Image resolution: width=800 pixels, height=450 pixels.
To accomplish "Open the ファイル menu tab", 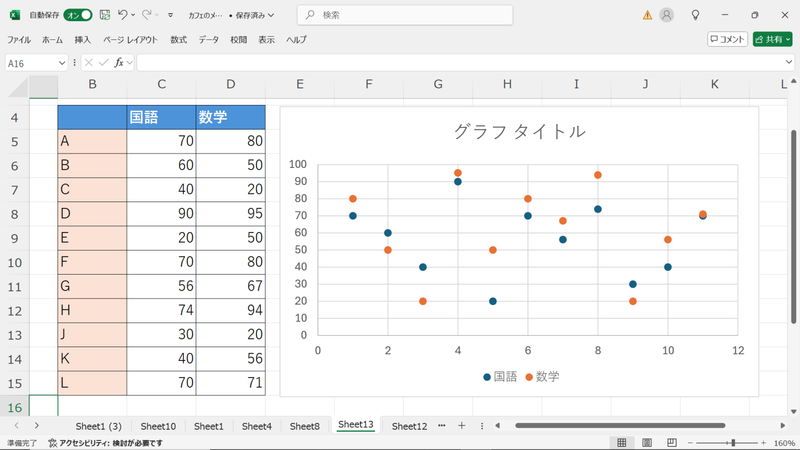I will pos(19,39).
